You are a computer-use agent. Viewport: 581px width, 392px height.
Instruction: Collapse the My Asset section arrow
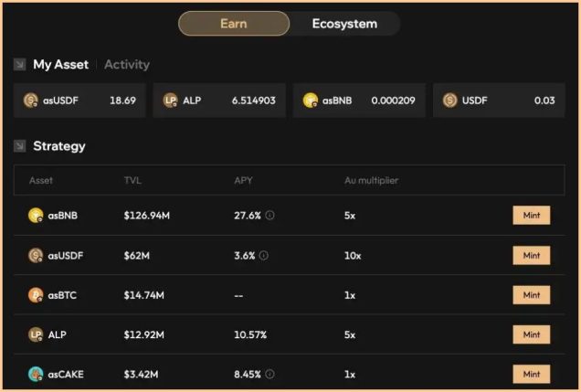(19, 65)
